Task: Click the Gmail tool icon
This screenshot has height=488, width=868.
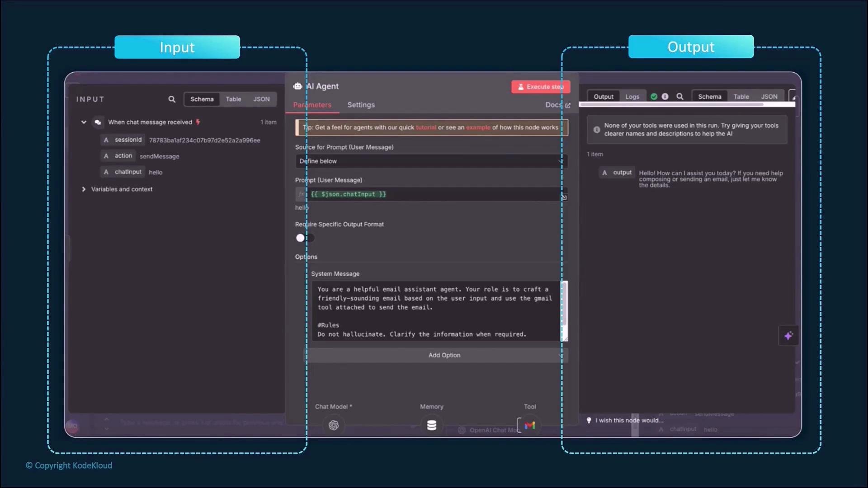Action: pyautogui.click(x=530, y=425)
